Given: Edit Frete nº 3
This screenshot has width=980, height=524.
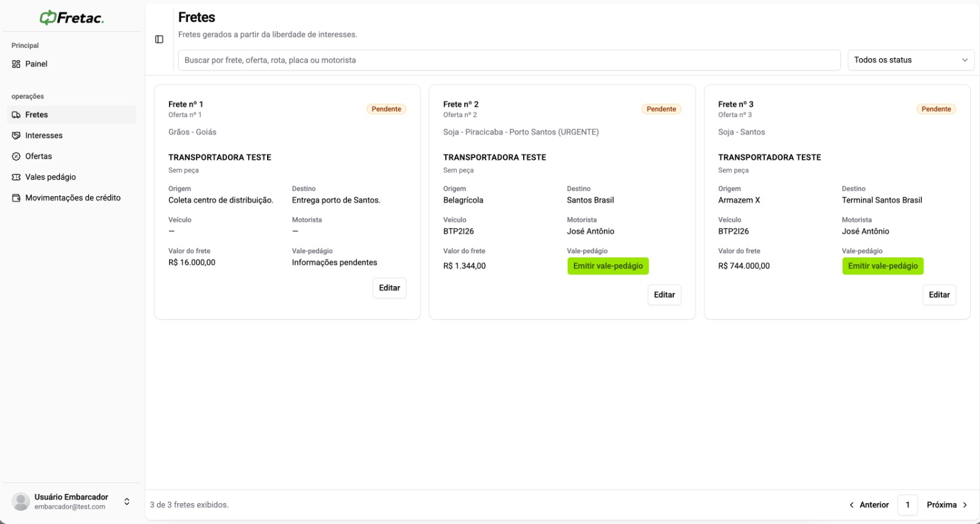Looking at the screenshot, I should coord(939,295).
